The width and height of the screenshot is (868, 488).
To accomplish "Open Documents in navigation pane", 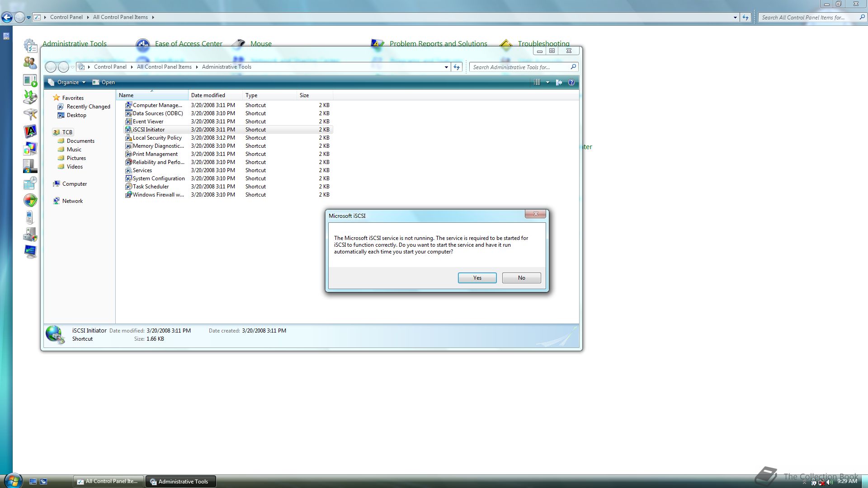I will coord(76,141).
